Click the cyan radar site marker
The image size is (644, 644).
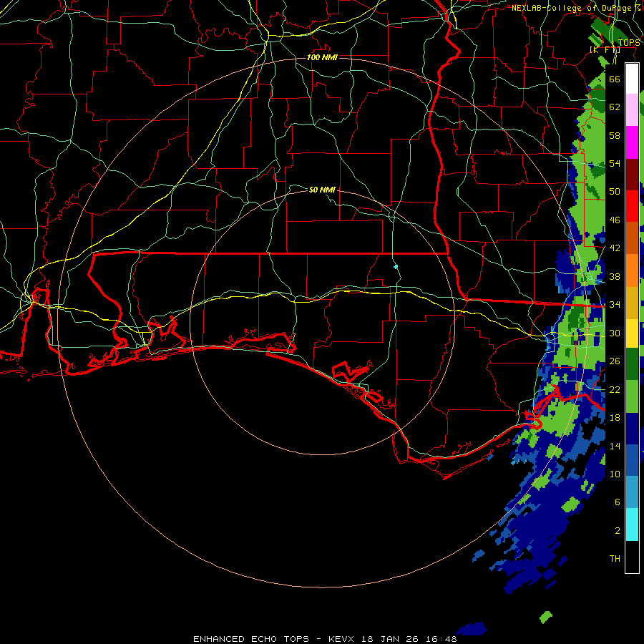(x=396, y=267)
